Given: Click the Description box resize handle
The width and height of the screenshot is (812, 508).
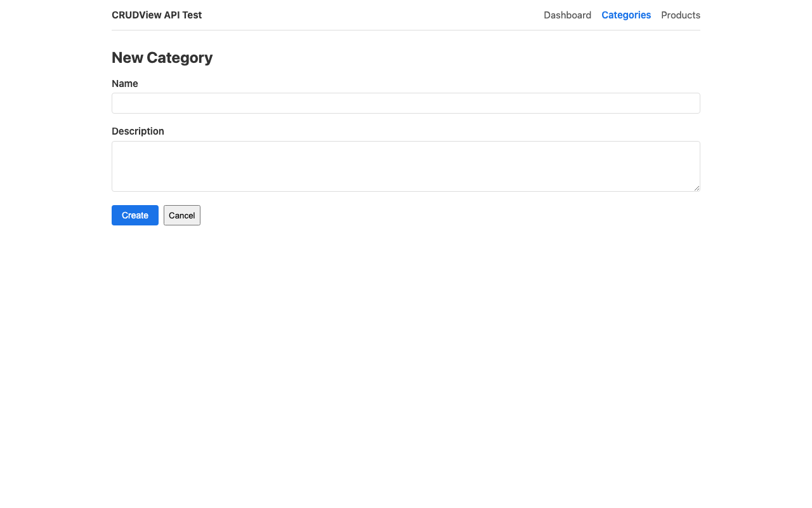Looking at the screenshot, I should tap(697, 188).
